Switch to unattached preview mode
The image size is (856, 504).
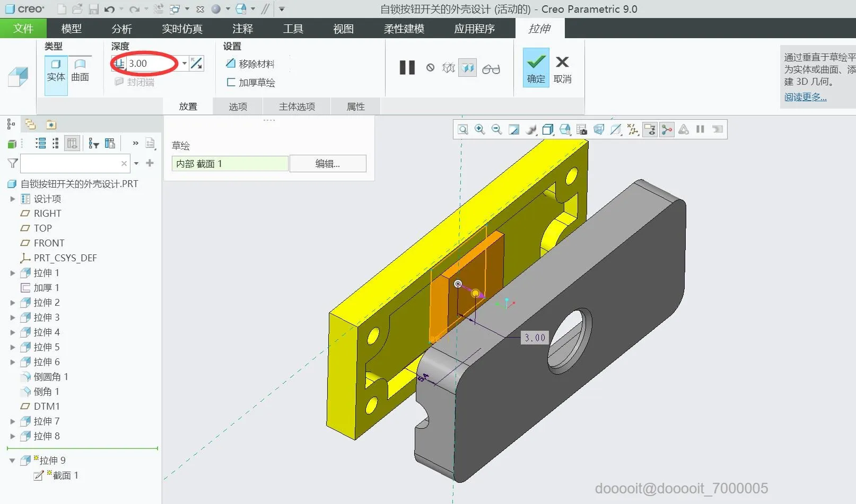tap(449, 68)
